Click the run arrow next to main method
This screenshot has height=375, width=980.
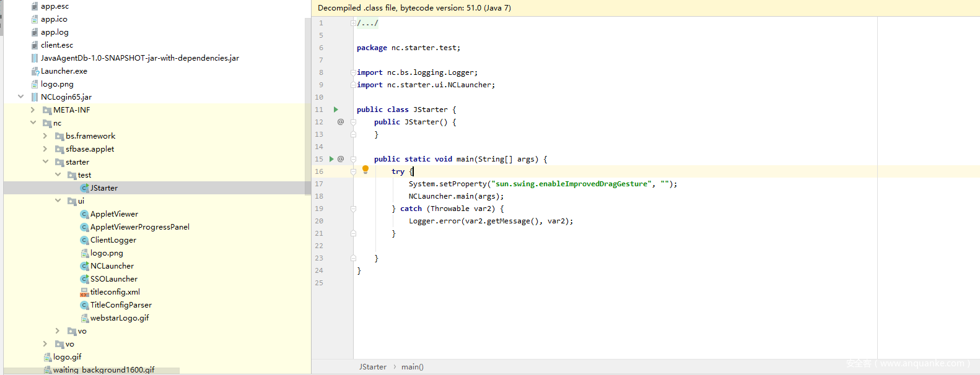[331, 159]
